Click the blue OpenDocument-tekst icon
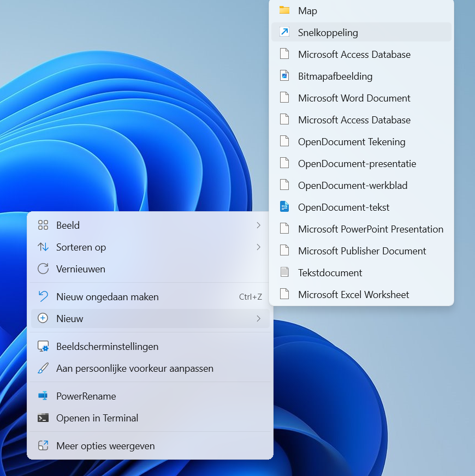Viewport: 475px width, 476px height. [284, 207]
